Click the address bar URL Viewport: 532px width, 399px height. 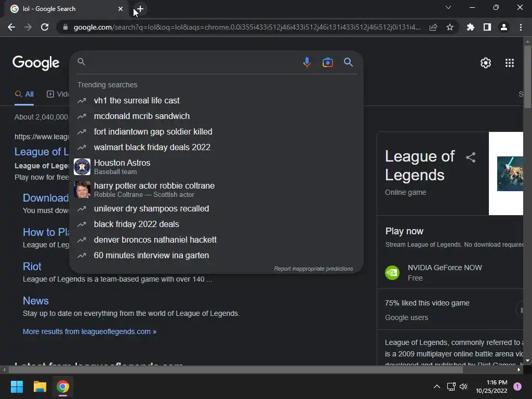(247, 27)
